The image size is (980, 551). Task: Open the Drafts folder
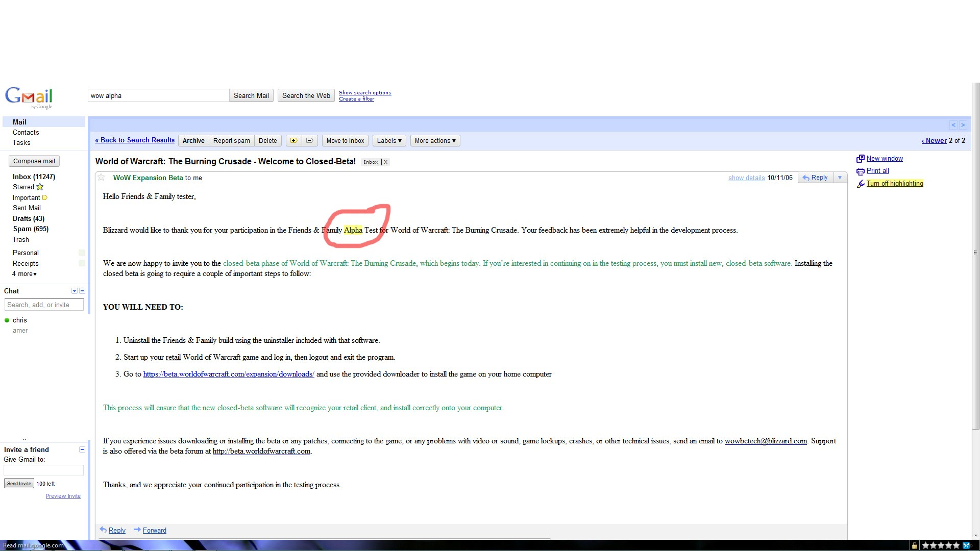(x=29, y=218)
